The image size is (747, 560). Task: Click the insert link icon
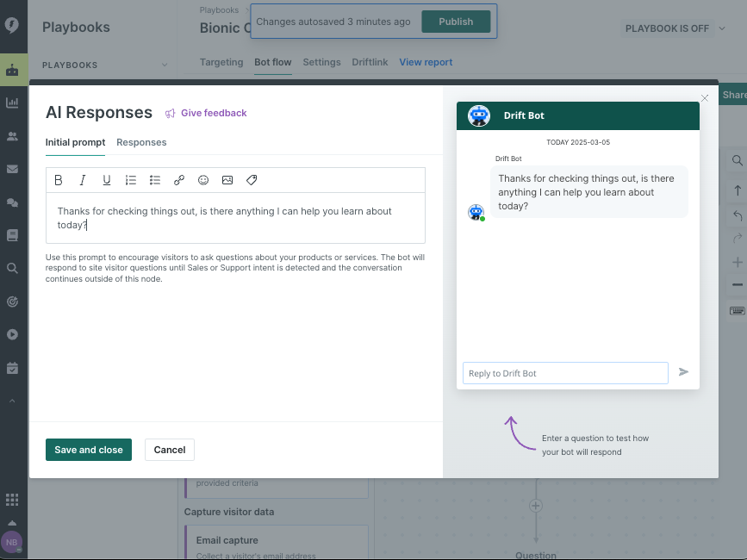click(x=179, y=180)
